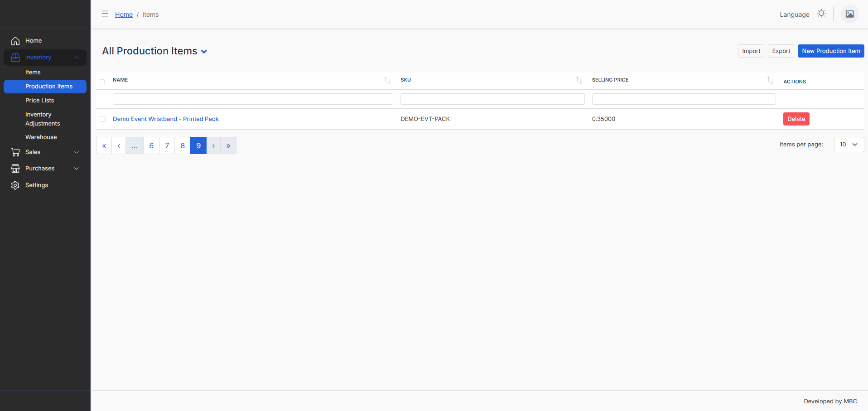The image size is (868, 411).
Task: Open Inventory Adjustments in the sidebar
Action: tap(43, 119)
